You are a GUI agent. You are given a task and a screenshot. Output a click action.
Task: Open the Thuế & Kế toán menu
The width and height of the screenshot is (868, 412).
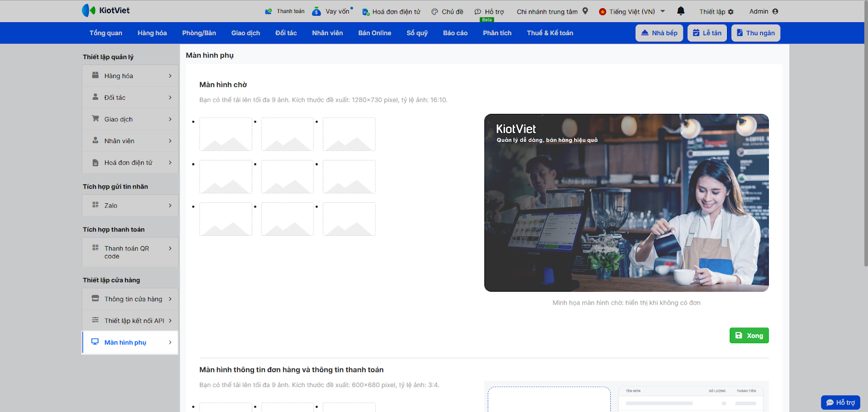[x=550, y=33]
